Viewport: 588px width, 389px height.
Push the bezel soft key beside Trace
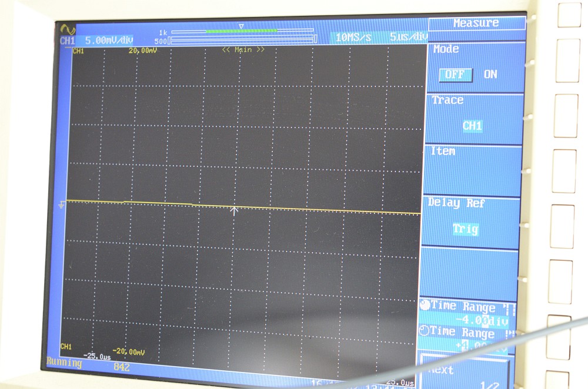click(x=566, y=116)
